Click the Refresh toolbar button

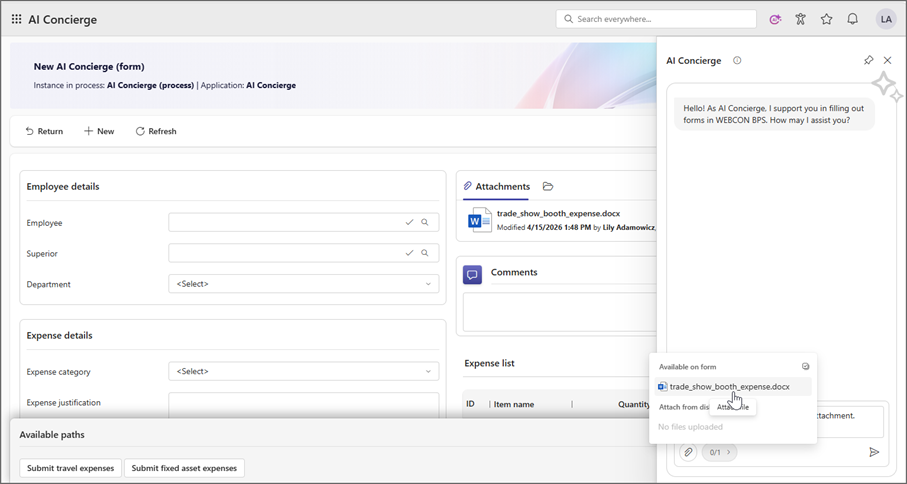(156, 131)
